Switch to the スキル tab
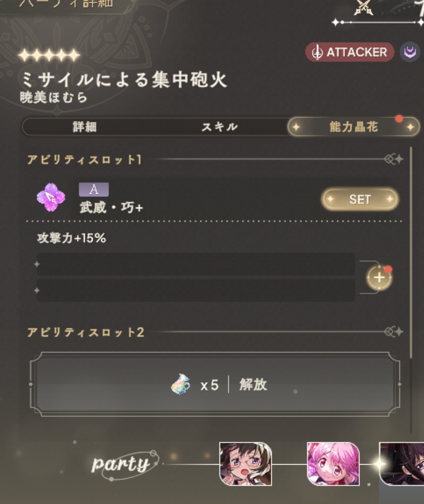 coord(220,127)
